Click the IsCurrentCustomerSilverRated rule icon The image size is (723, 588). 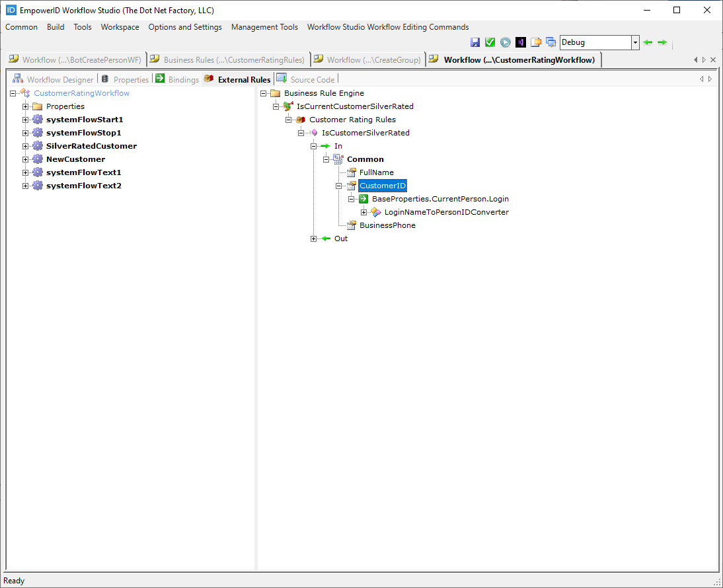click(x=288, y=106)
